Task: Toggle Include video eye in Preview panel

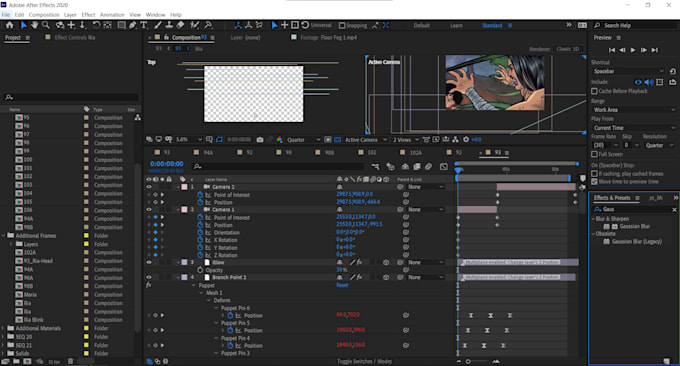Action: point(638,82)
